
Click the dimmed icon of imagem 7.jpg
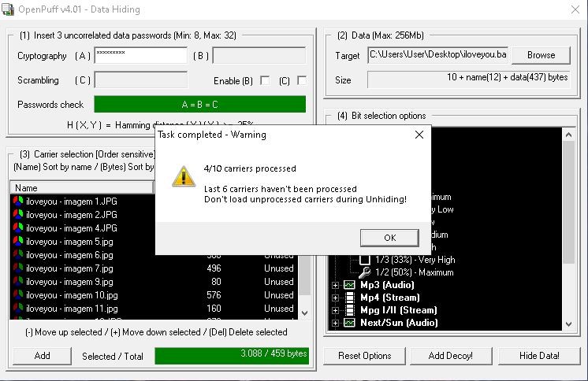19,268
